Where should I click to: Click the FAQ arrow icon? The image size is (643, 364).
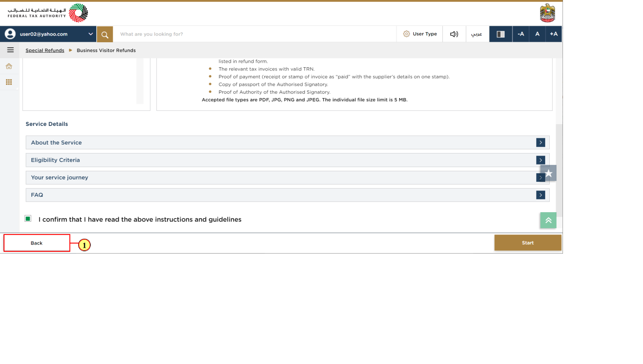pos(540,195)
